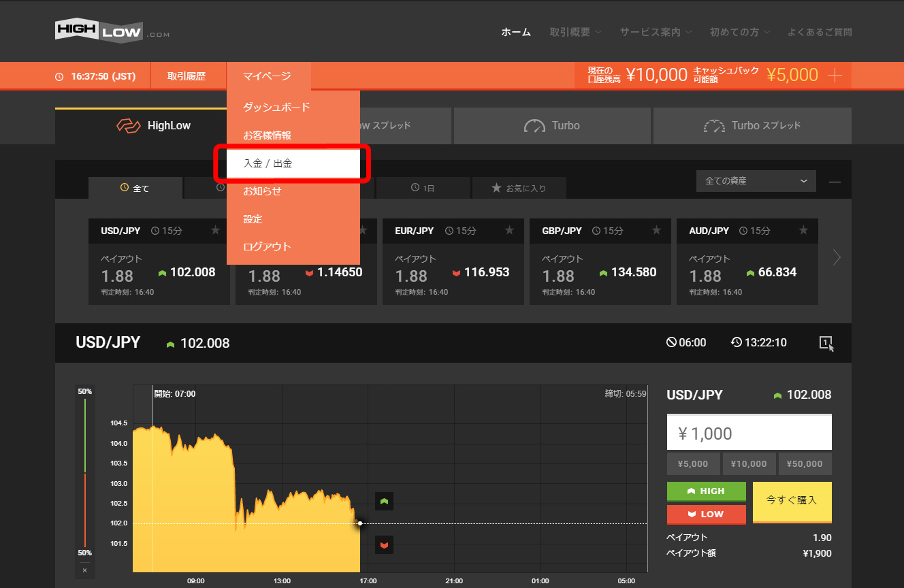Click the ¥10,000 account balance
This screenshot has width=904, height=588.
[x=657, y=76]
